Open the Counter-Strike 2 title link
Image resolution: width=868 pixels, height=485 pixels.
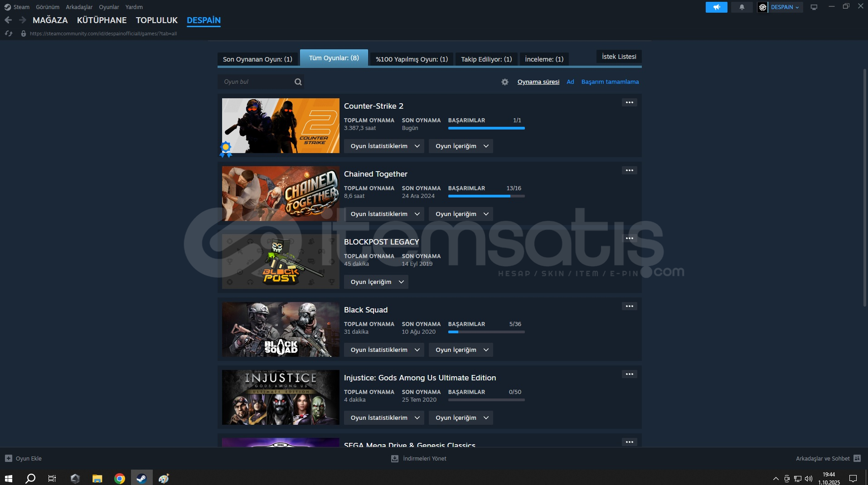tap(373, 106)
